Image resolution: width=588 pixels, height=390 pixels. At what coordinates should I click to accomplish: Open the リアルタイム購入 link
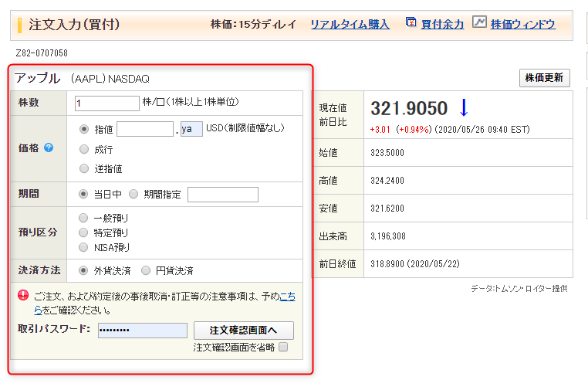point(350,25)
